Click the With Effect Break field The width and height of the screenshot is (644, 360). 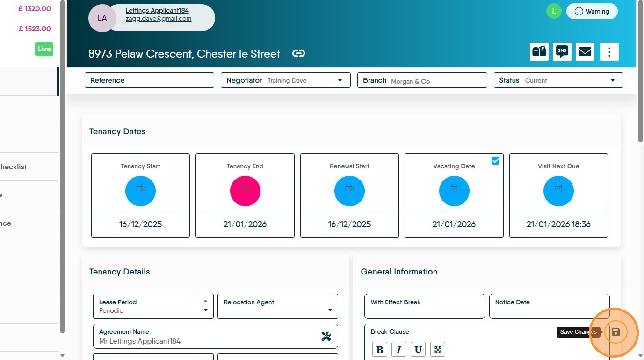[x=425, y=306]
